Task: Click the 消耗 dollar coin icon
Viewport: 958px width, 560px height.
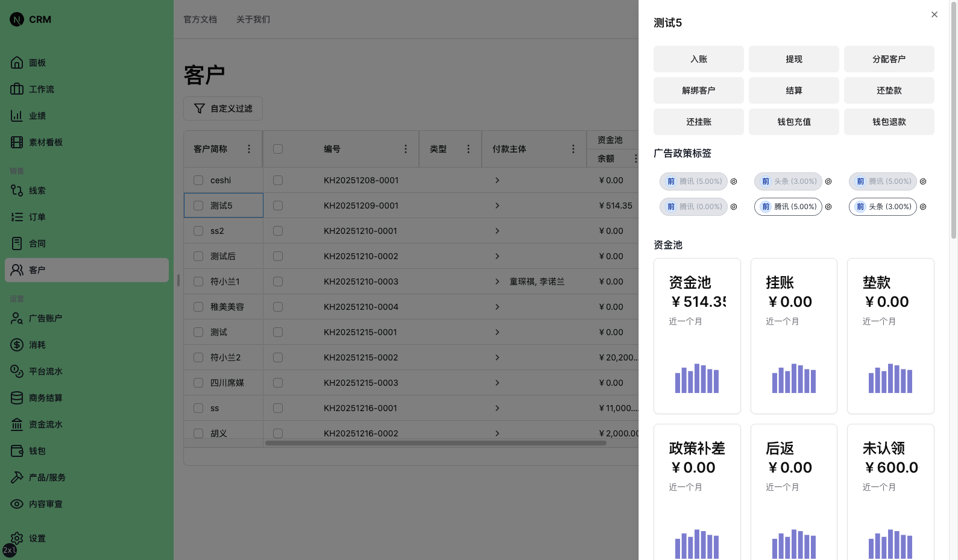Action: coord(17,345)
